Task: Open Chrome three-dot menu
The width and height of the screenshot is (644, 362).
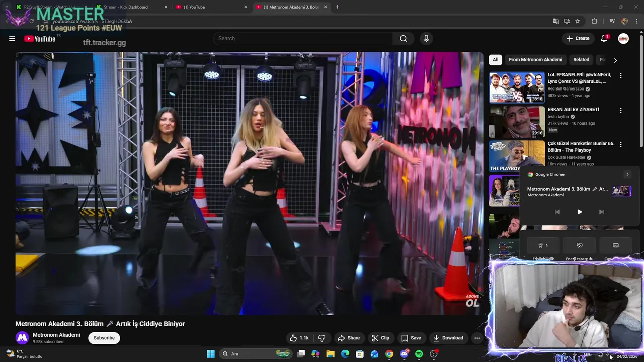Action: (637, 21)
